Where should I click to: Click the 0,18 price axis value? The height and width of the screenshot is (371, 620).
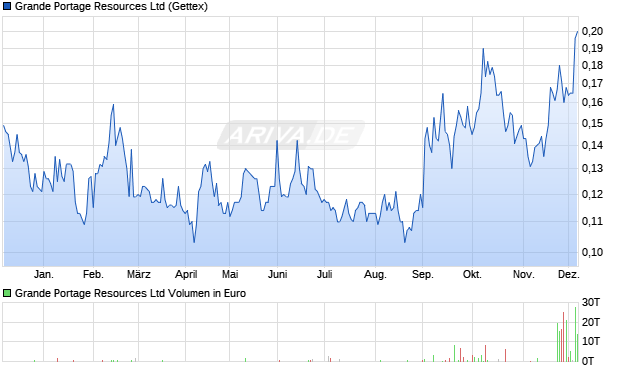coord(592,65)
